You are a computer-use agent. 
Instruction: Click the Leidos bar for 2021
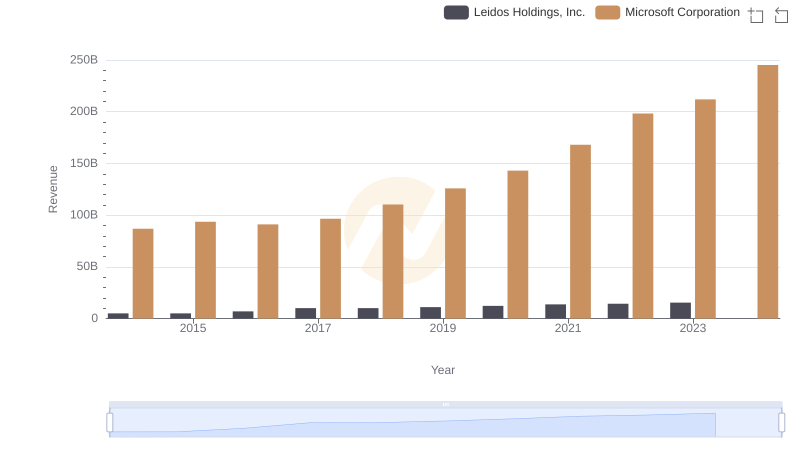[x=555, y=312]
